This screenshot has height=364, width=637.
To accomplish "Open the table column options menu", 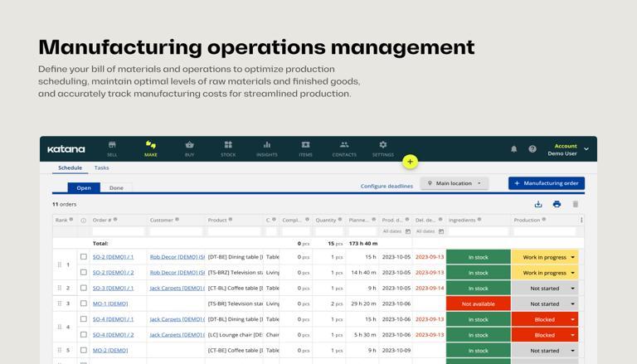I will click(581, 220).
